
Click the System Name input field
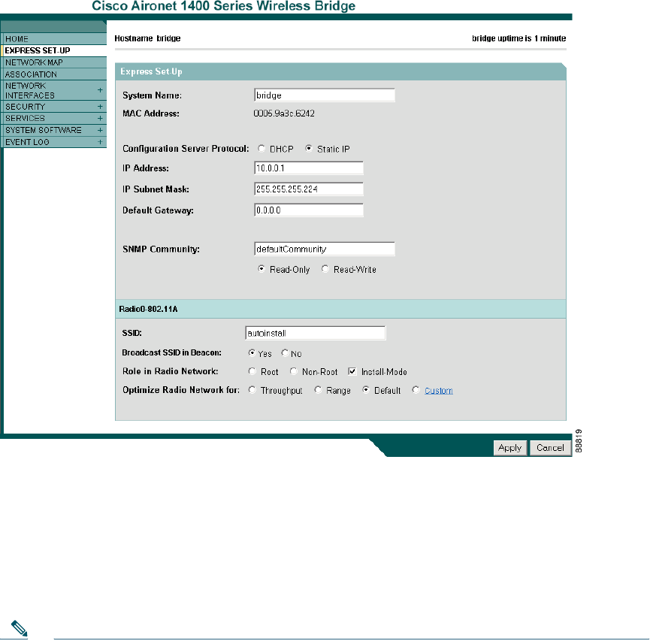(324, 95)
